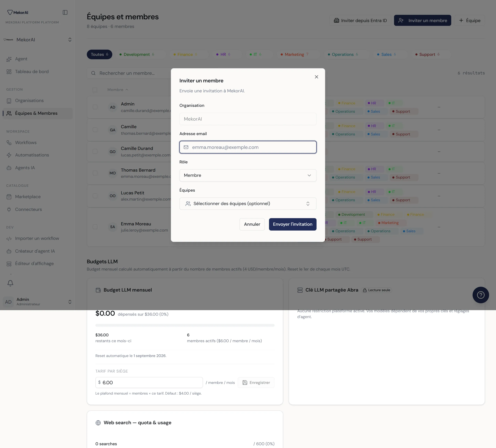
Task: Click the Créateur d'agent IA icon
Action: tap(9, 251)
